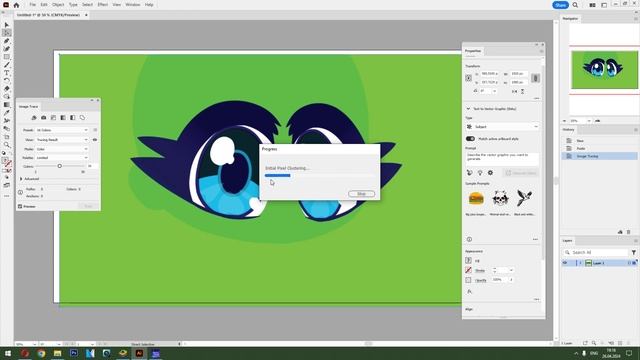Click the Prompt text field
The width and height of the screenshot is (640, 360).
pos(502,158)
